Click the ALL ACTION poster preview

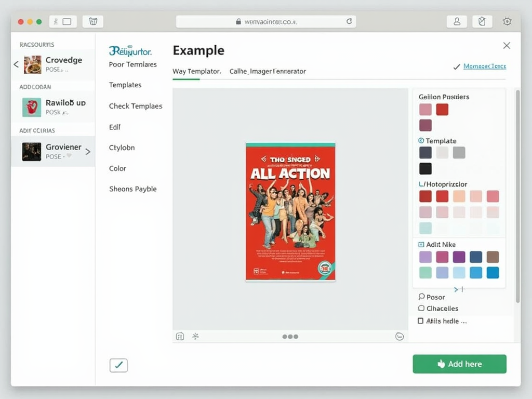point(290,212)
